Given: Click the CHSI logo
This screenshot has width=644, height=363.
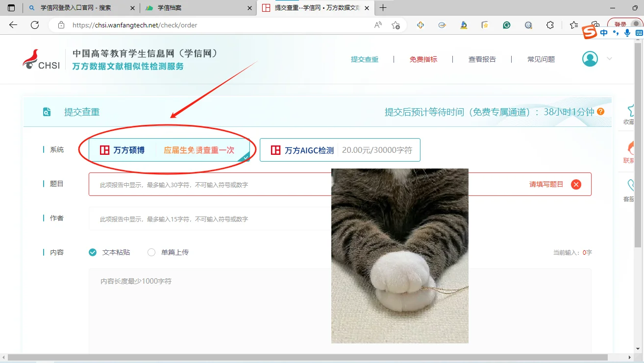Looking at the screenshot, I should tap(41, 59).
